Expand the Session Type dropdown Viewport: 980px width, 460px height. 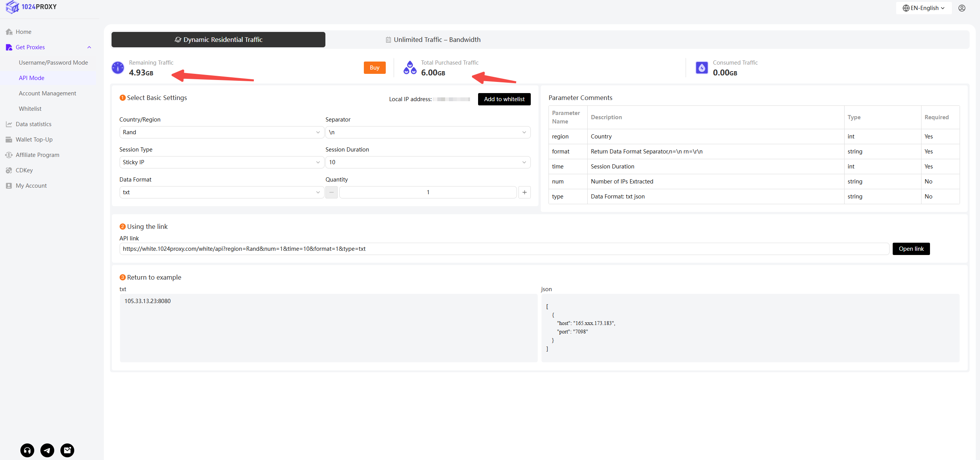point(221,162)
